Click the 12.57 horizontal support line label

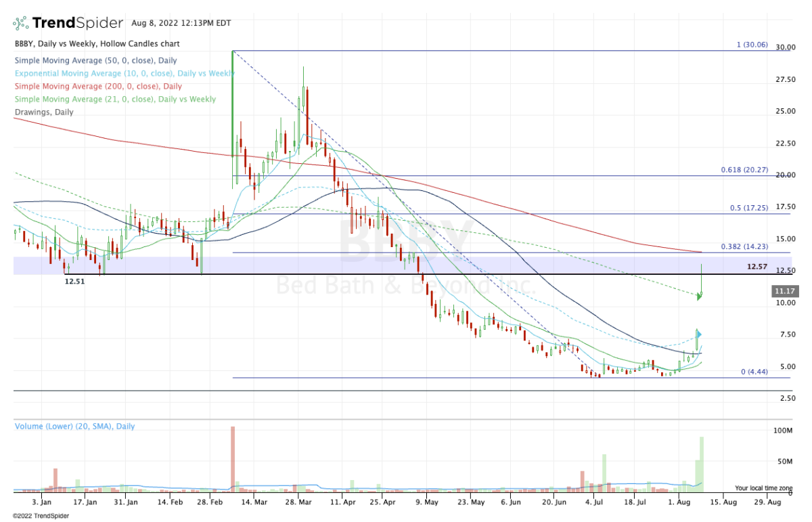point(757,267)
